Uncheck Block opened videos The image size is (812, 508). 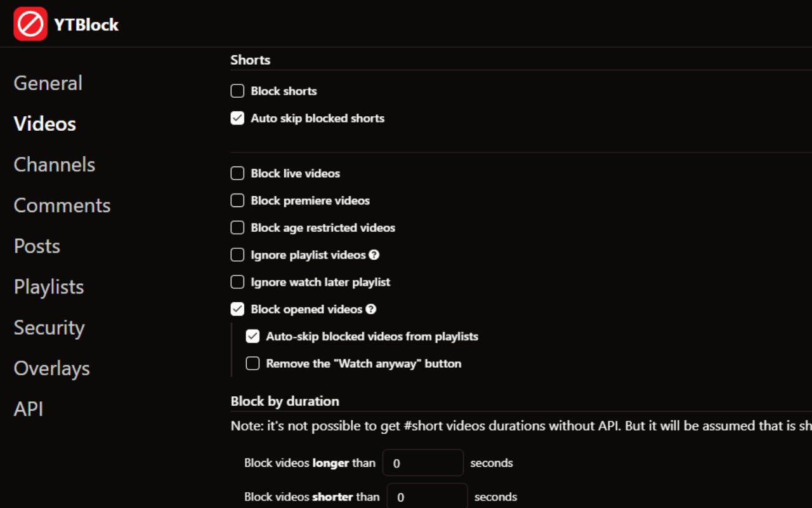point(237,309)
